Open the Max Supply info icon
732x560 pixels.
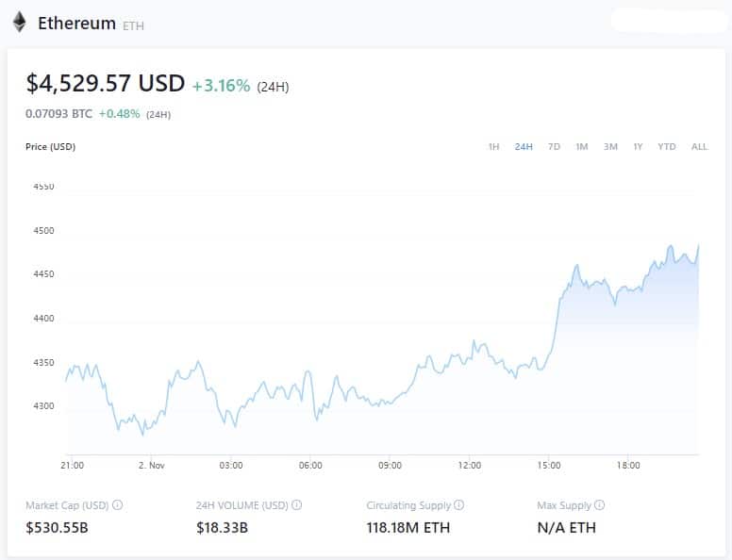600,505
